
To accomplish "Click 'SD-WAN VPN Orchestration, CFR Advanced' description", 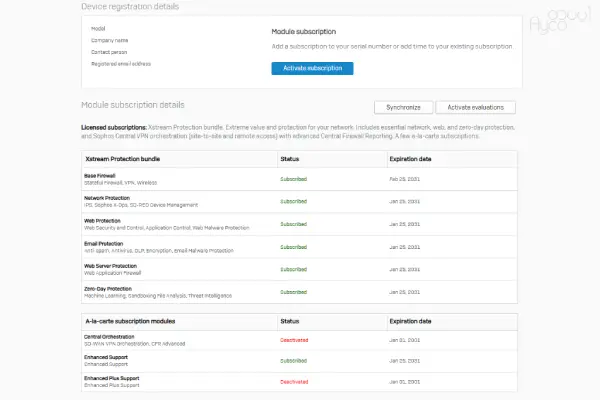I will (135, 344).
